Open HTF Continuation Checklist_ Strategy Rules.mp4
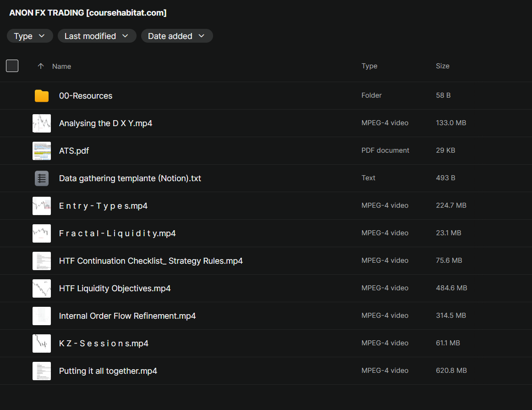 click(x=151, y=261)
